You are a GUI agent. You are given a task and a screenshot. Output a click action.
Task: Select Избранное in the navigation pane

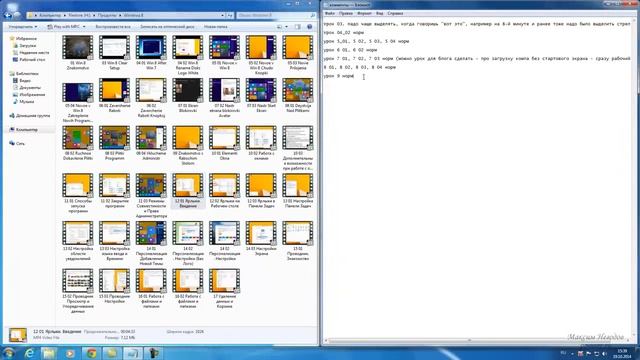tap(26, 38)
